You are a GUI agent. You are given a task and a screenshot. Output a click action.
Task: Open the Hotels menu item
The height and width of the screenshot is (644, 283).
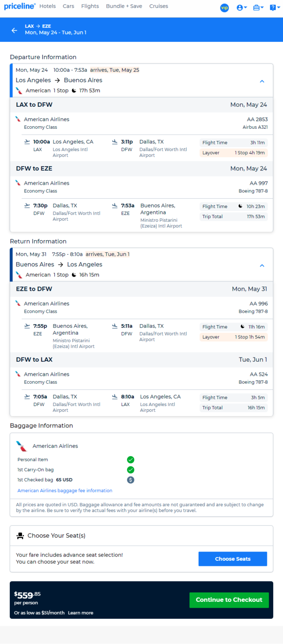pos(47,6)
